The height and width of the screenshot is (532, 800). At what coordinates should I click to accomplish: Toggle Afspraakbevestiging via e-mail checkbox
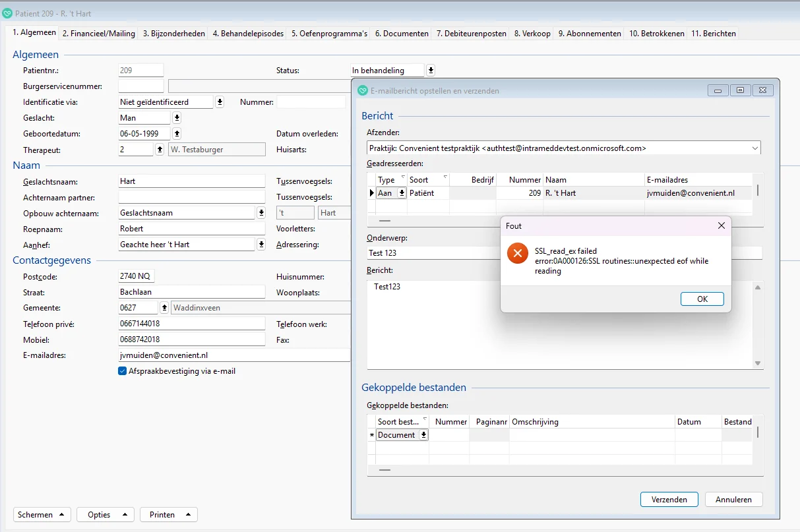122,371
